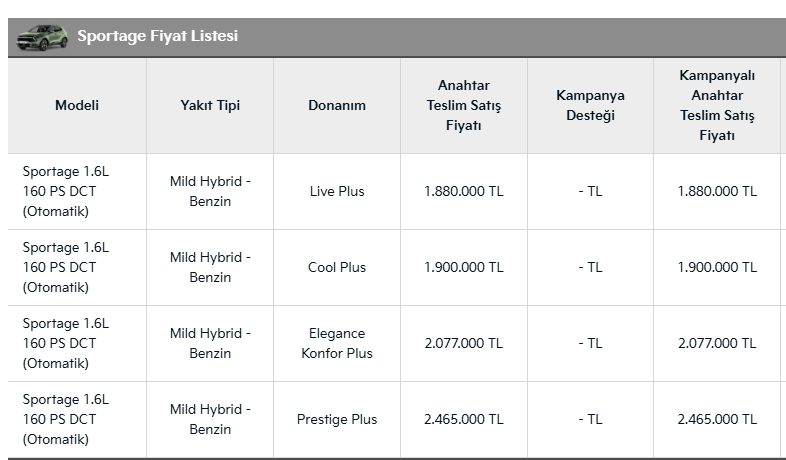The width and height of the screenshot is (786, 460).
Task: Click the Donanım column header
Action: pos(337,105)
